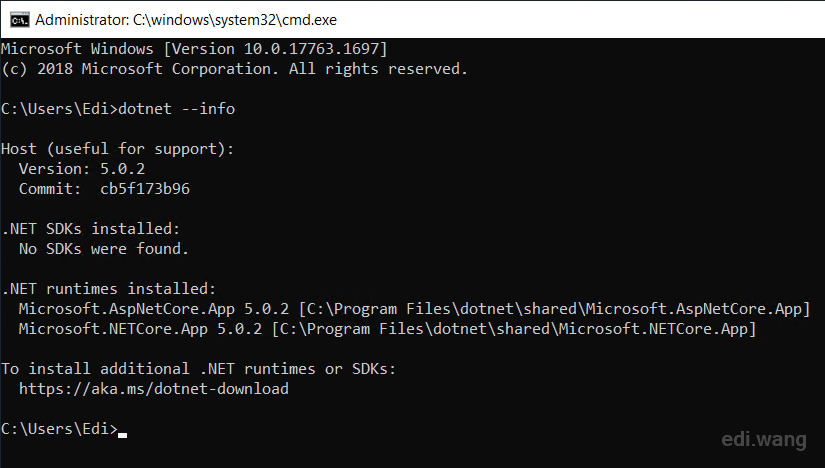Click the cmd.exe icon in title bar
Image resolution: width=825 pixels, height=468 pixels.
pos(16,19)
